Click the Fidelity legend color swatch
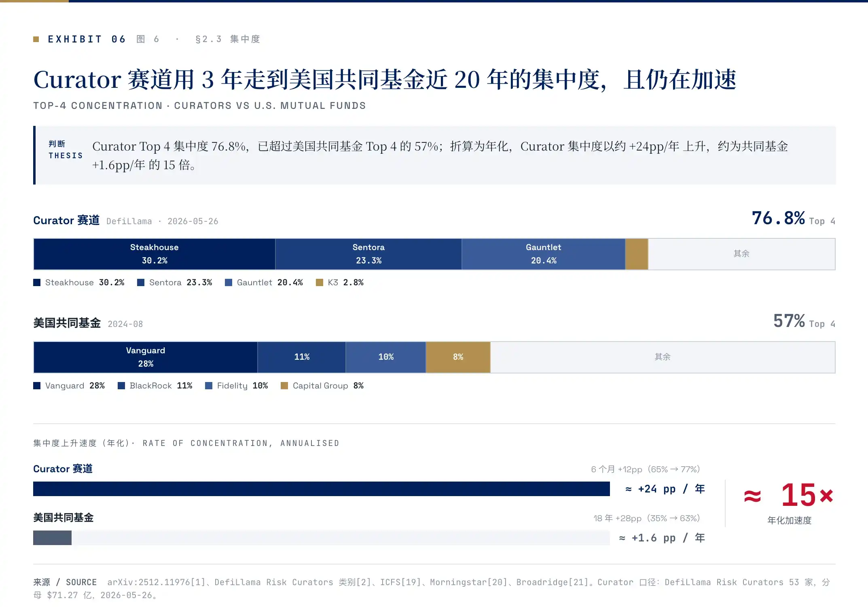 [209, 386]
